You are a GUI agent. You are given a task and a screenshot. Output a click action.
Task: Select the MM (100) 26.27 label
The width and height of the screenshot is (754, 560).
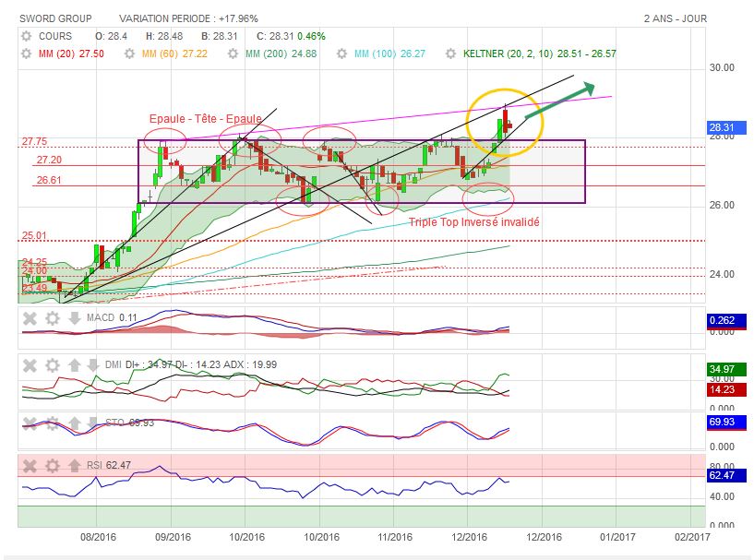[389, 54]
